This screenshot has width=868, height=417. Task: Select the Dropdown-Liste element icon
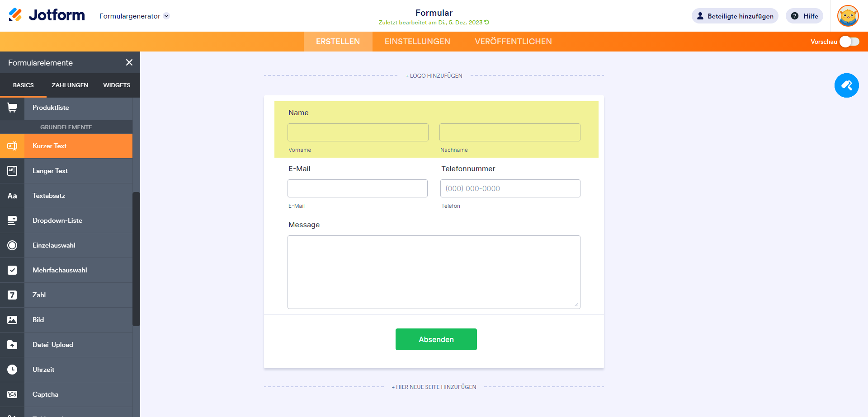[12, 220]
